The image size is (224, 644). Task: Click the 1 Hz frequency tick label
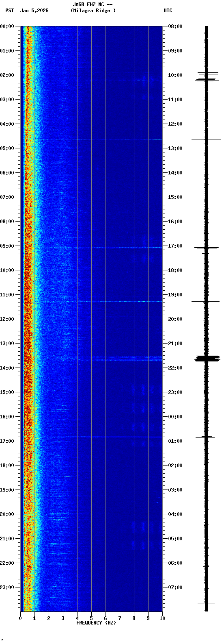[x=34, y=618]
